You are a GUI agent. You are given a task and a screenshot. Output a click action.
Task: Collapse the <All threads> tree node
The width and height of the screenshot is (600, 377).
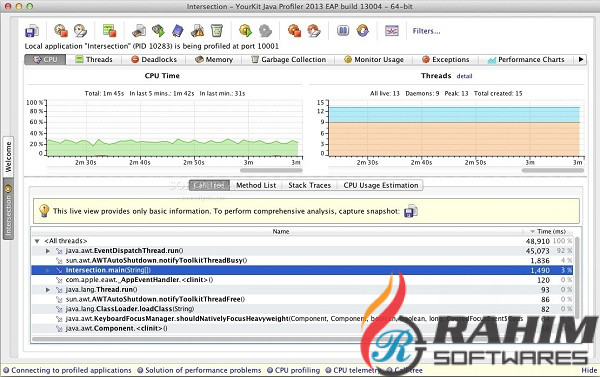37,241
